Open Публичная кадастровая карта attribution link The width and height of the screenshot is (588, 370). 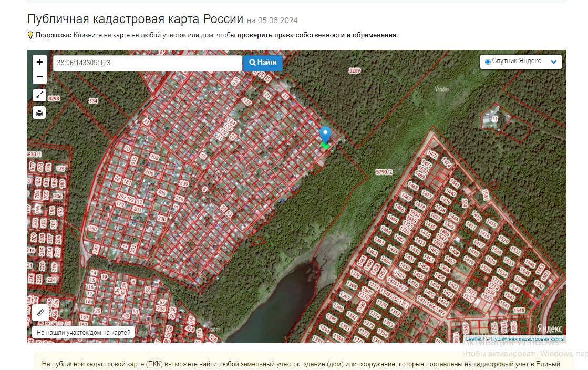pos(527,339)
